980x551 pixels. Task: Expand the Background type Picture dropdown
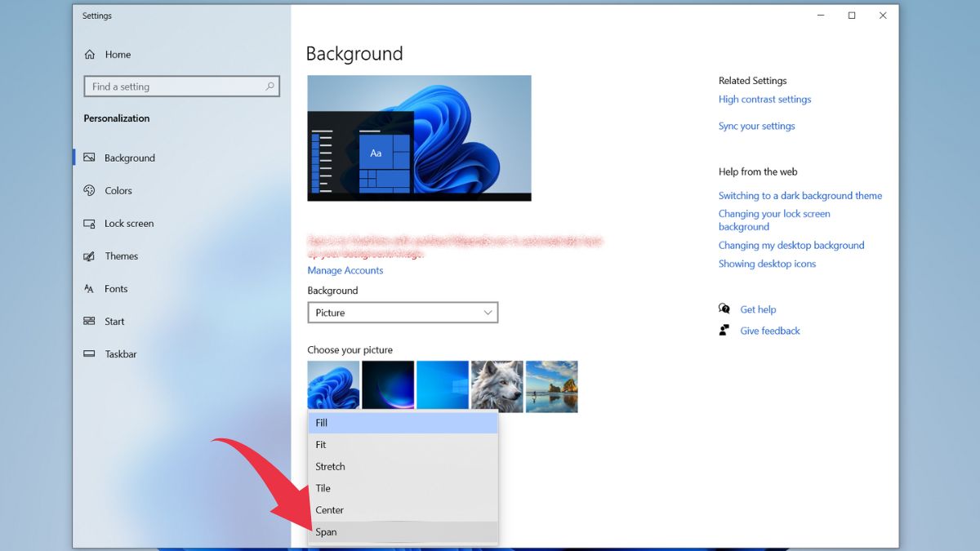click(403, 313)
